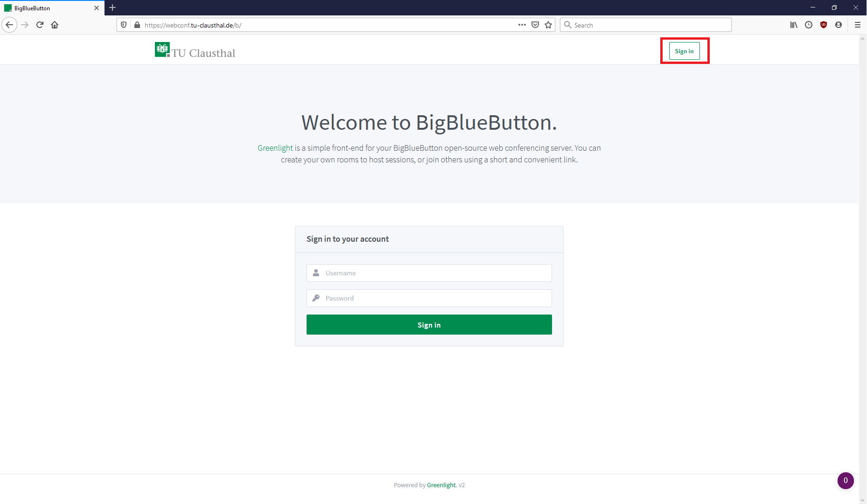Close the BigBlueButton tab
867x504 pixels.
(97, 8)
